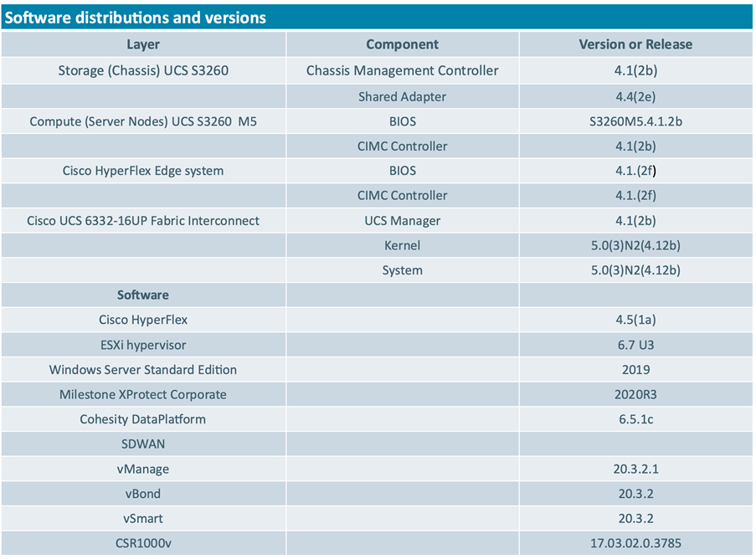Select 4.1.(2f) beside the second CIMC Controller

pyautogui.click(x=635, y=195)
